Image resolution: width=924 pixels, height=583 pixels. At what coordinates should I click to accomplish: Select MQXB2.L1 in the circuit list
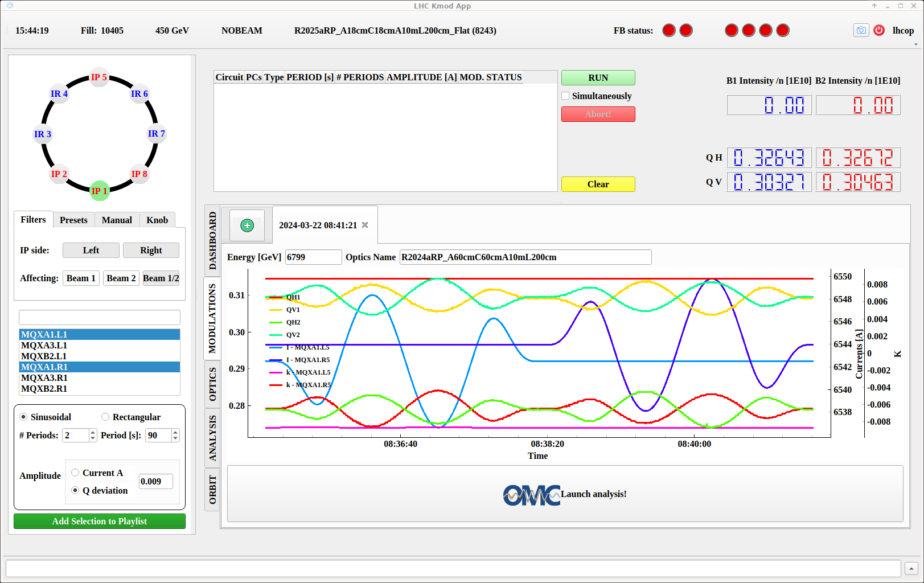(100, 356)
